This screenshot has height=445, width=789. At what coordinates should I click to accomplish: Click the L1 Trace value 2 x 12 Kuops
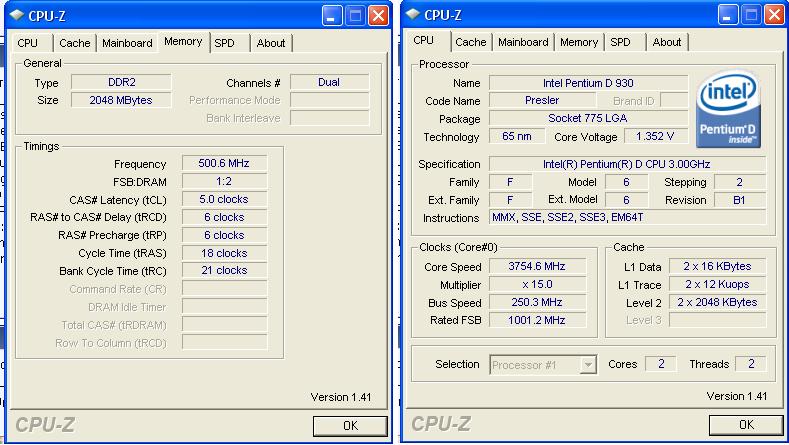point(718,284)
